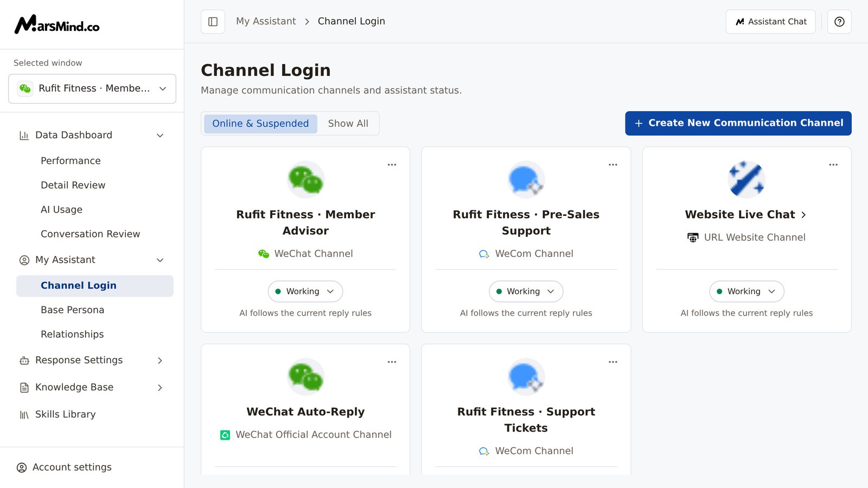
Task: Open the help question mark icon
Action: coord(839,22)
